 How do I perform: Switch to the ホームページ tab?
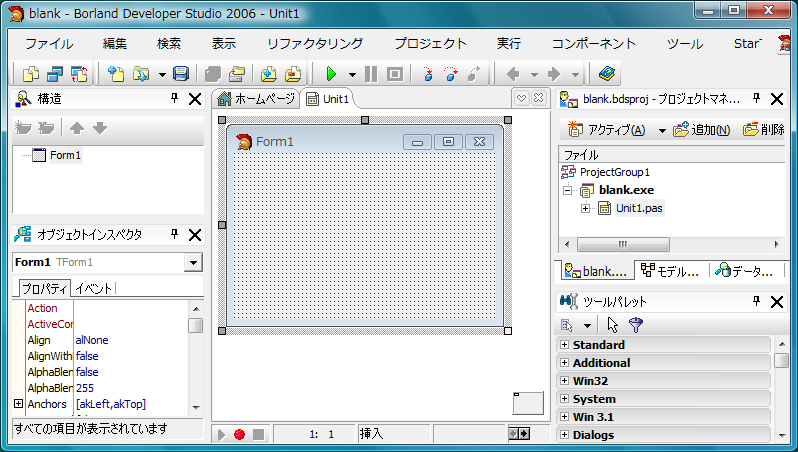pos(256,99)
